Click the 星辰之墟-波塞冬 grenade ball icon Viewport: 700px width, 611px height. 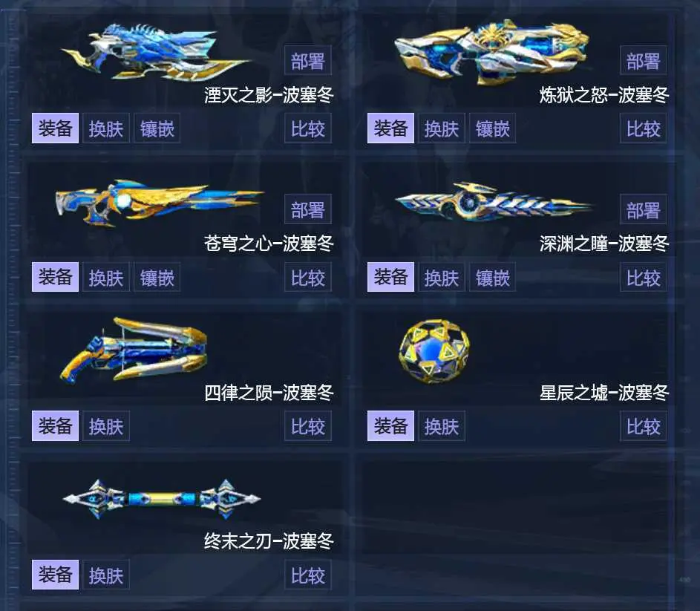tap(434, 351)
